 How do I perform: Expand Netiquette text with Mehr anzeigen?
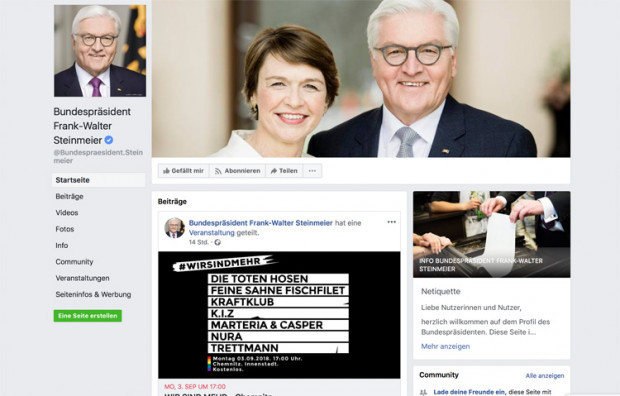click(445, 347)
